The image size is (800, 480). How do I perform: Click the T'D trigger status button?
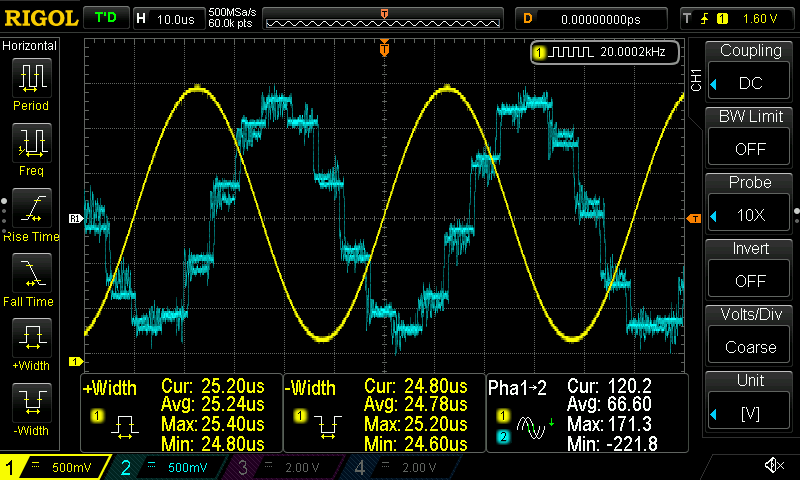104,18
